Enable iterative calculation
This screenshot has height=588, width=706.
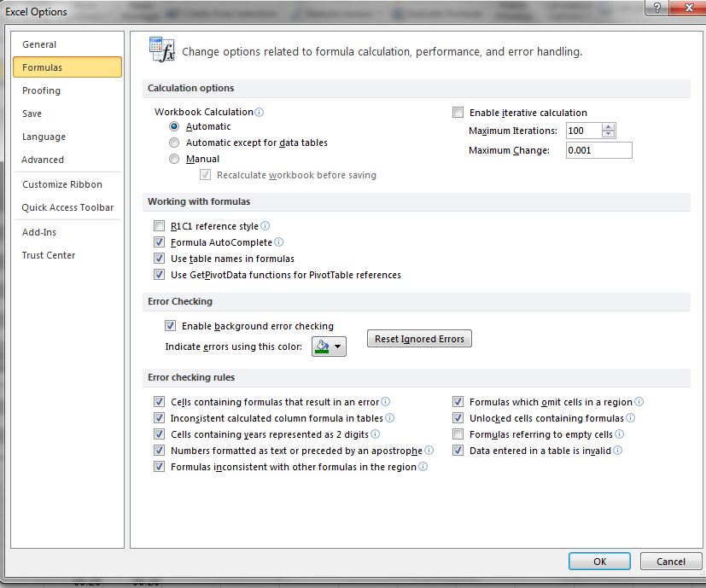[458, 112]
